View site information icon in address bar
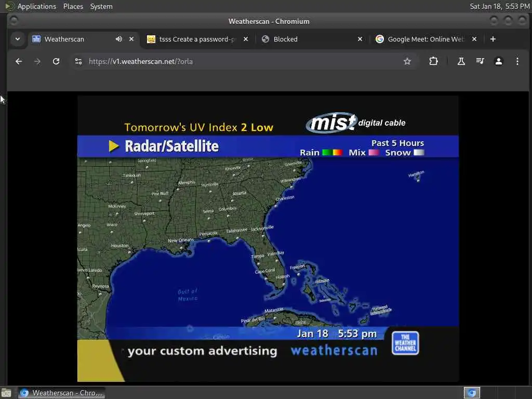This screenshot has height=399, width=532. [78, 61]
